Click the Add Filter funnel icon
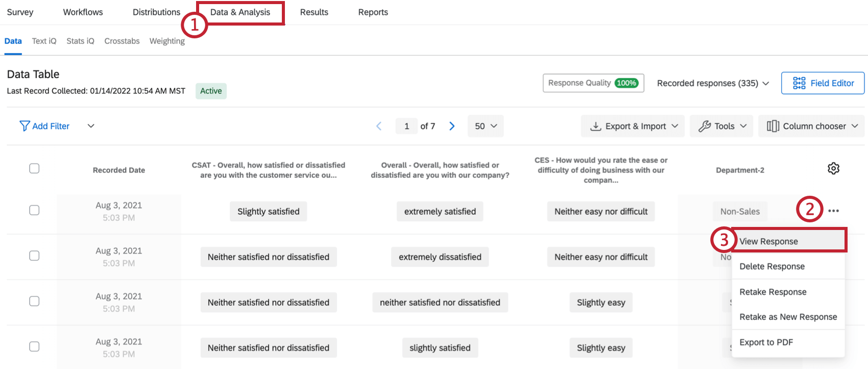 coord(24,126)
